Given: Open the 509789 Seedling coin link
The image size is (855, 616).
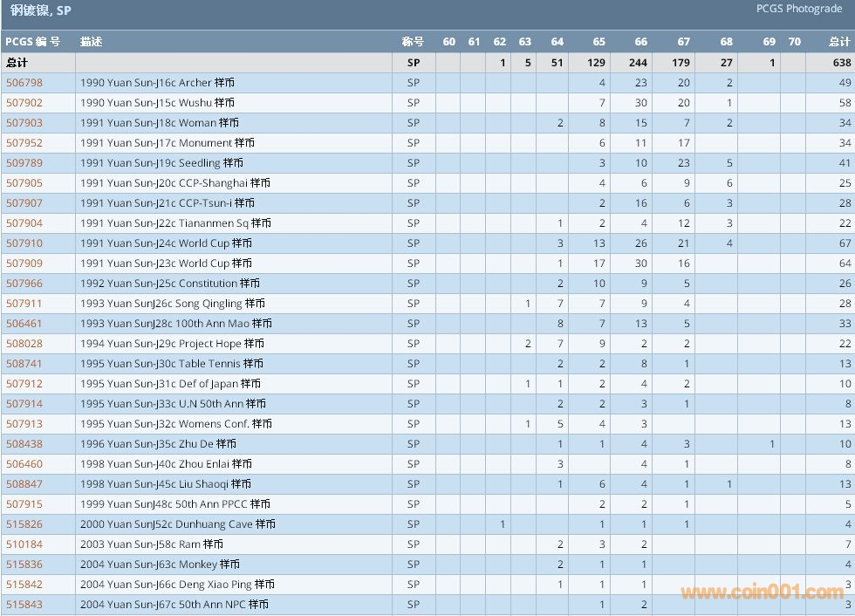Looking at the screenshot, I should point(24,163).
